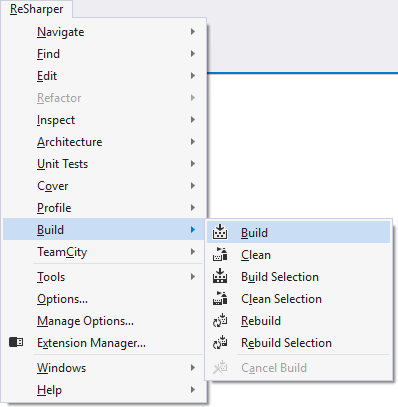Open the Tools submenu item
Screen dimensions: 398x407
103,277
